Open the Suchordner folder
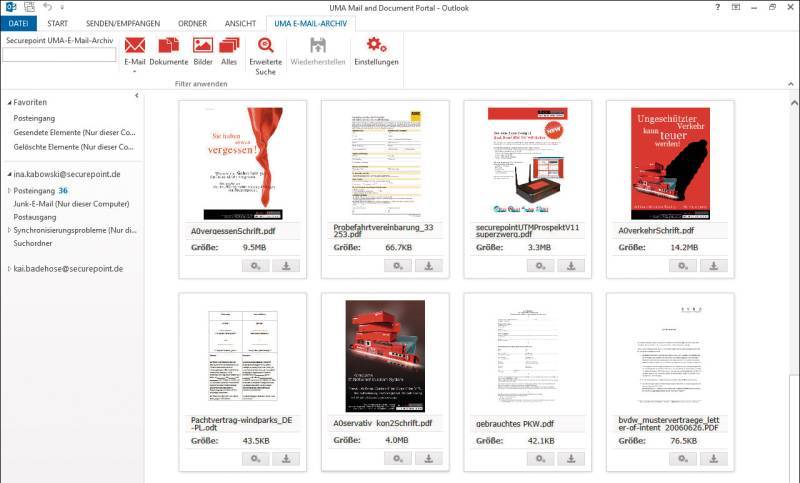The image size is (800, 483). (33, 243)
